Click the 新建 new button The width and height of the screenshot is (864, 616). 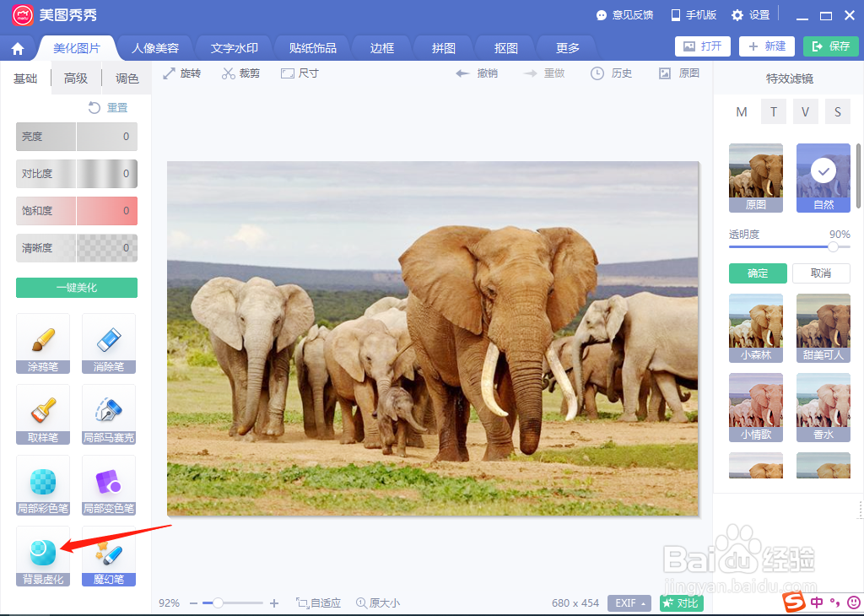[x=767, y=46]
